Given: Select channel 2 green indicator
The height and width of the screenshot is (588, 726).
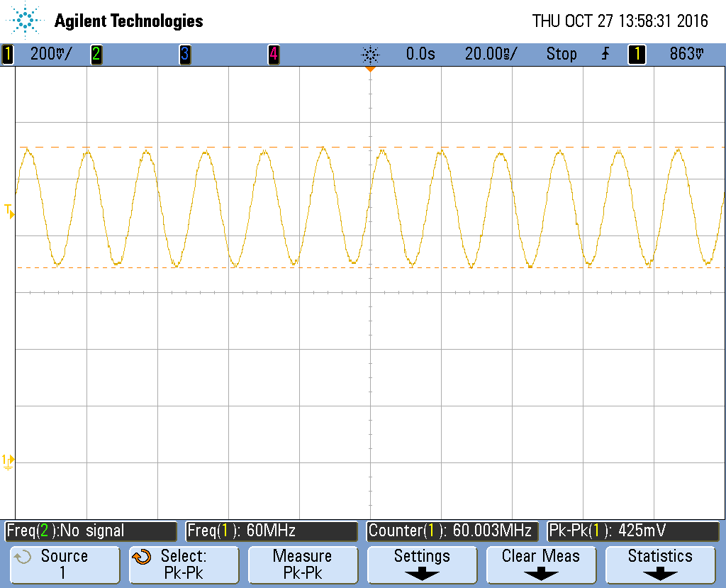Looking at the screenshot, I should (96, 54).
